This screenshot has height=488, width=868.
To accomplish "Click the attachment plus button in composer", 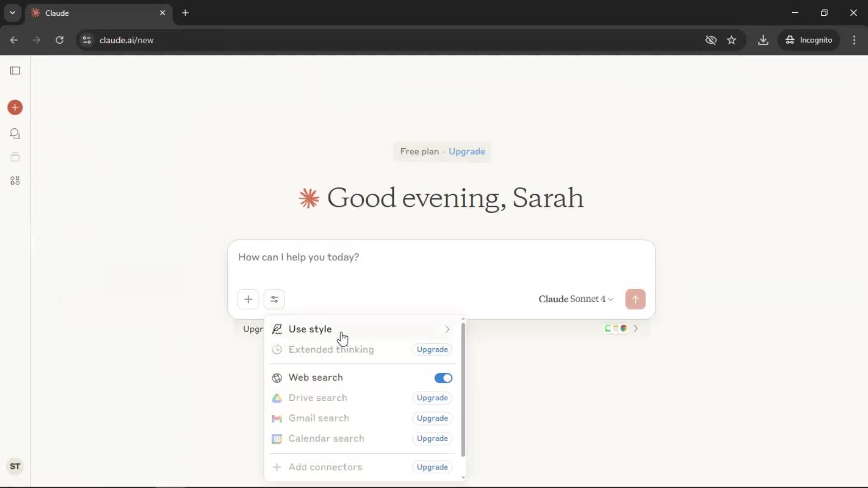I will [248, 299].
